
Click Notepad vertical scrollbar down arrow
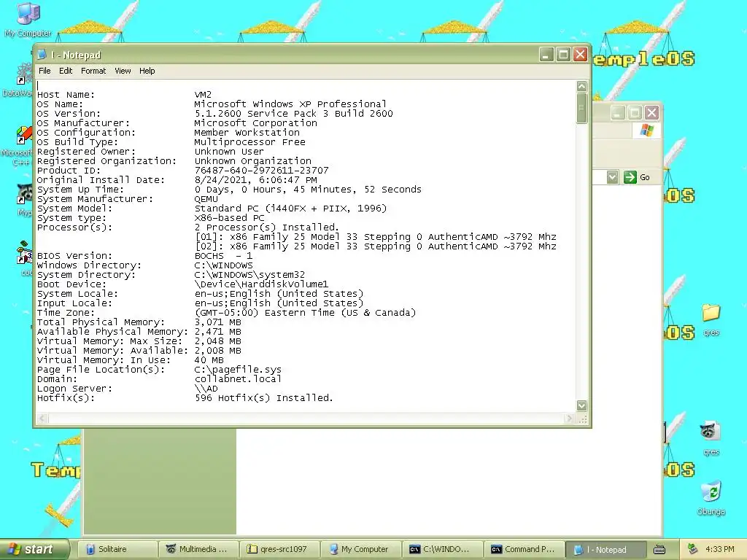(581, 405)
